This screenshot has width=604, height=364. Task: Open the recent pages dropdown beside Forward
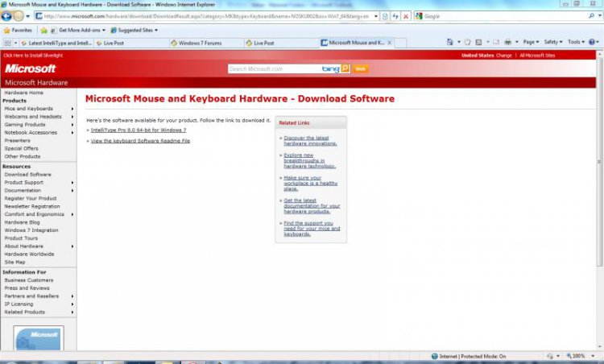click(27, 17)
